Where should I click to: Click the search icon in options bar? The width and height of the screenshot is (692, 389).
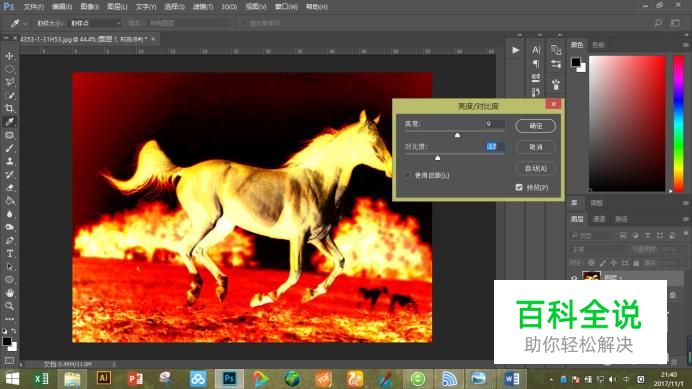pos(658,23)
